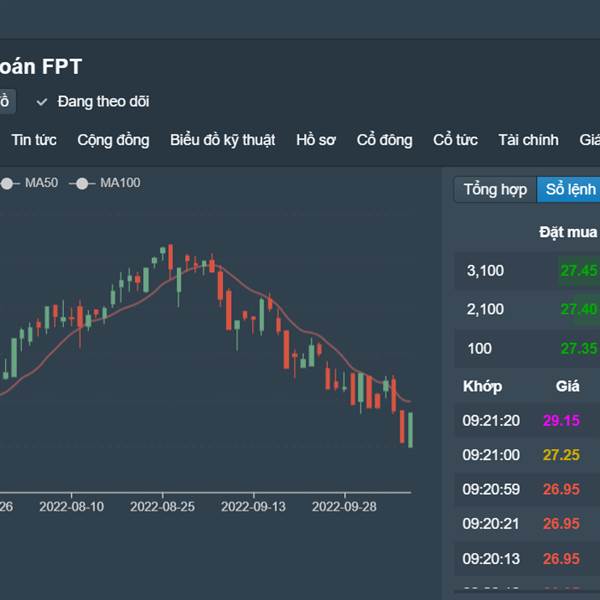Click the 2022-09-13 axis date label
This screenshot has height=600, width=600.
coord(253,507)
